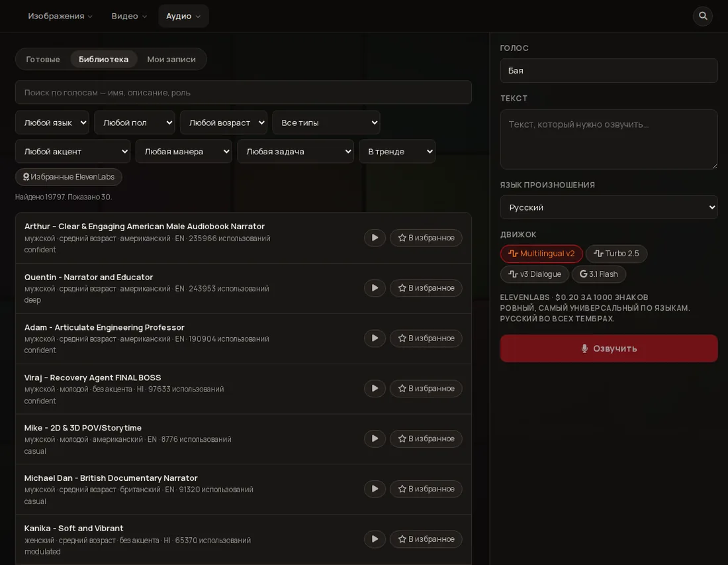Open the Аудио menu
The image size is (728, 565).
click(x=183, y=17)
